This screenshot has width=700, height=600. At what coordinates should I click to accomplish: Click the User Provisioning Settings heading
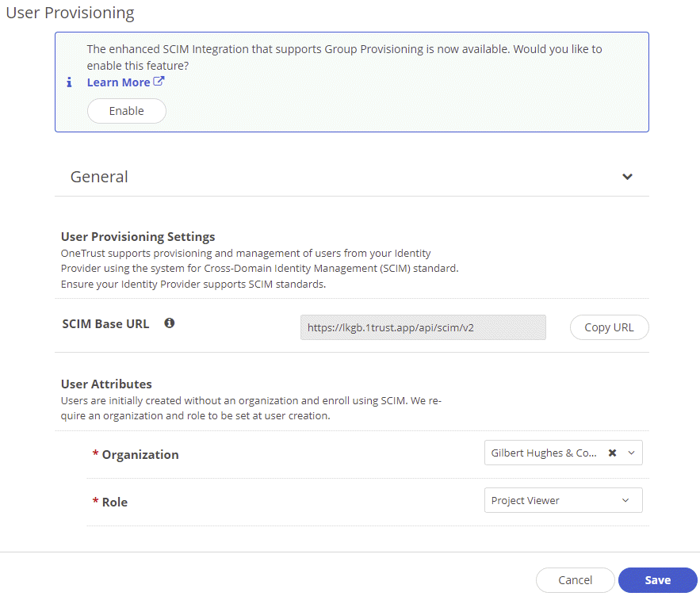click(138, 237)
